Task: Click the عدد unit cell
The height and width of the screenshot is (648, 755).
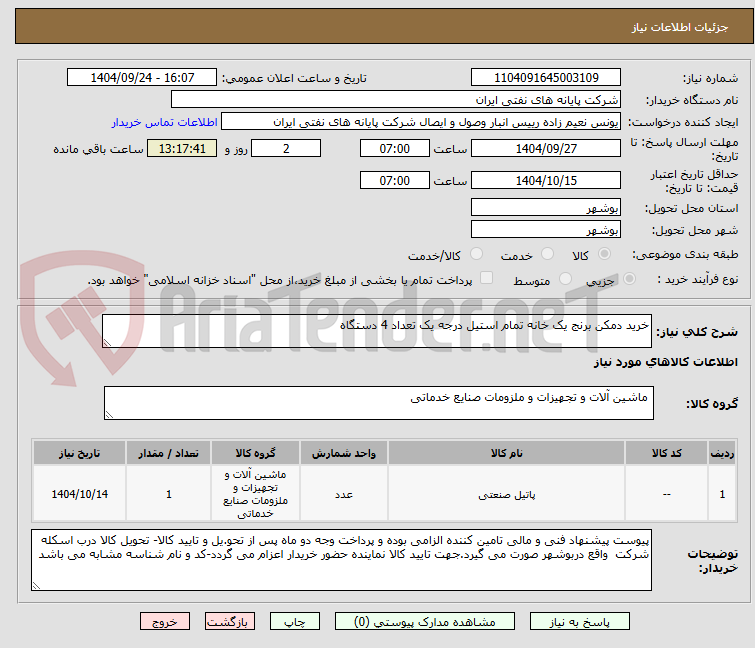Action: coord(344,493)
